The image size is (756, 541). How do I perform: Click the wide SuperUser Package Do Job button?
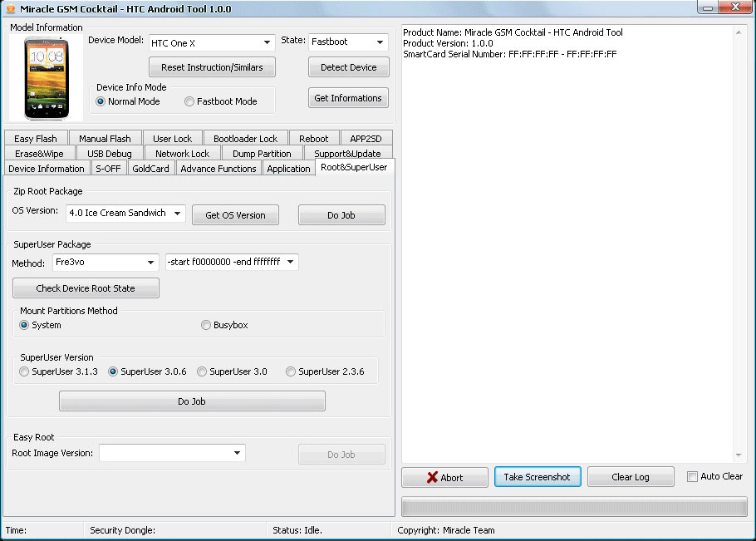click(x=192, y=401)
